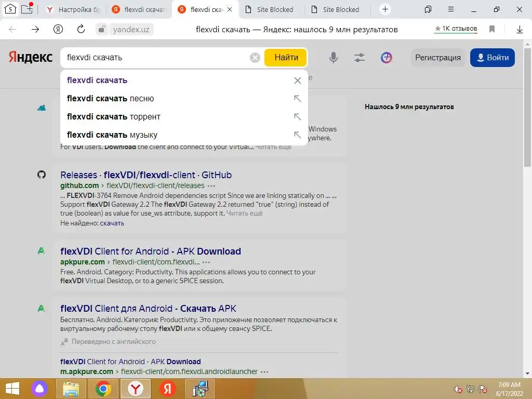Image resolution: width=532 pixels, height=399 pixels.
Task: Open a new tab with plus button
Action: [385, 9]
